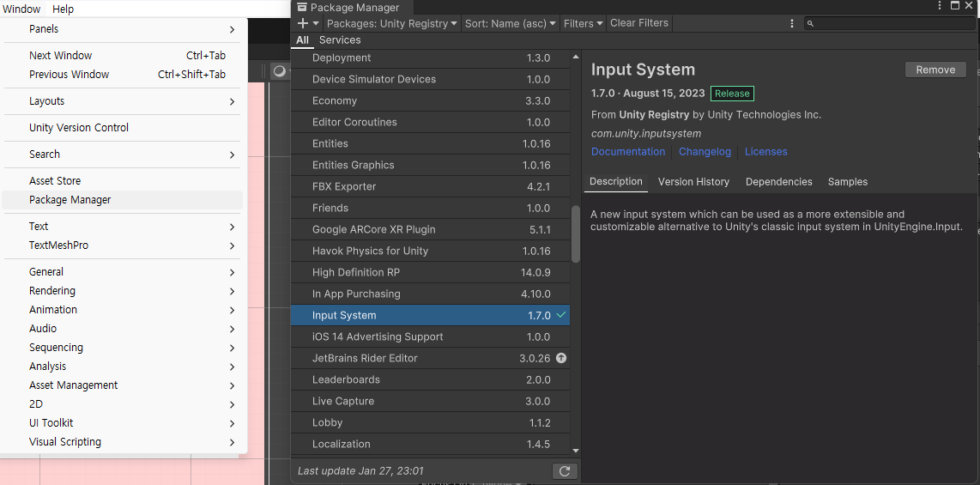Select iOS 14 Advertising Support package

pos(431,336)
